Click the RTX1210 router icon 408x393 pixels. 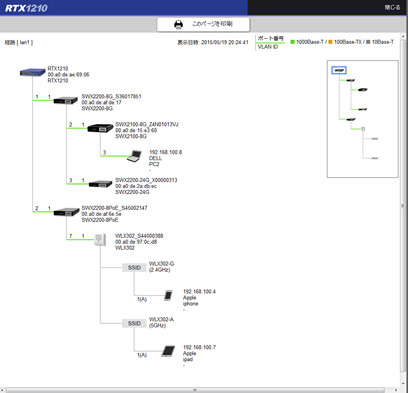click(x=32, y=72)
